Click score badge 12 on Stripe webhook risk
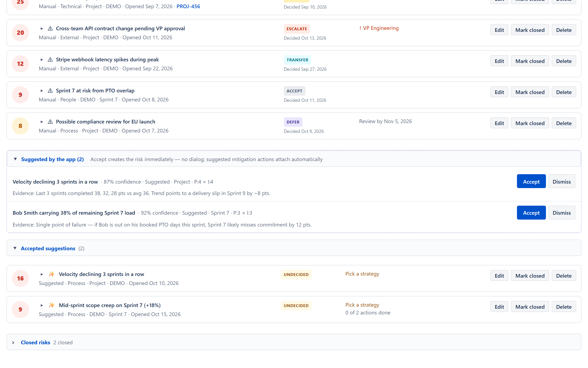This screenshot has width=588, height=368. tap(20, 64)
